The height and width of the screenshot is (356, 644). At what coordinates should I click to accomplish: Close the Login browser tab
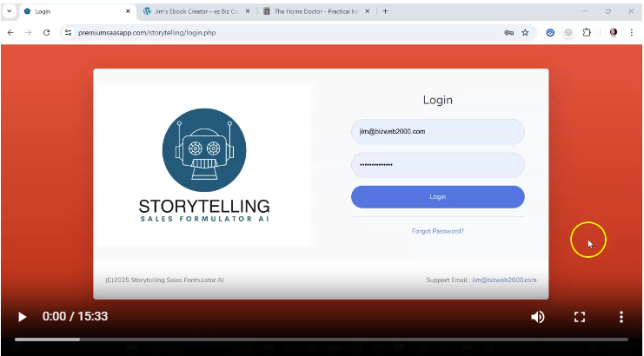pos(128,11)
